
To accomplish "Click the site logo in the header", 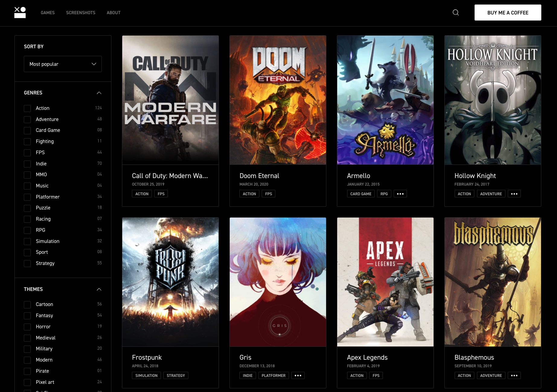I will coord(20,13).
